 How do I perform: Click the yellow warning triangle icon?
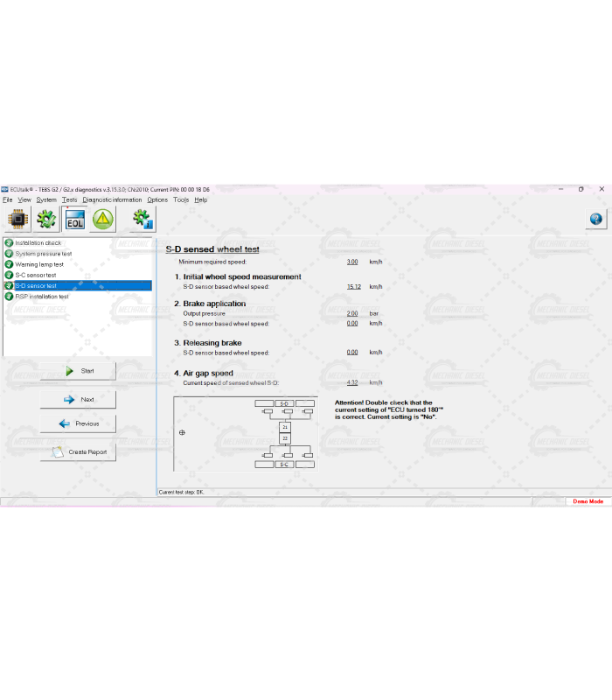pyautogui.click(x=103, y=220)
